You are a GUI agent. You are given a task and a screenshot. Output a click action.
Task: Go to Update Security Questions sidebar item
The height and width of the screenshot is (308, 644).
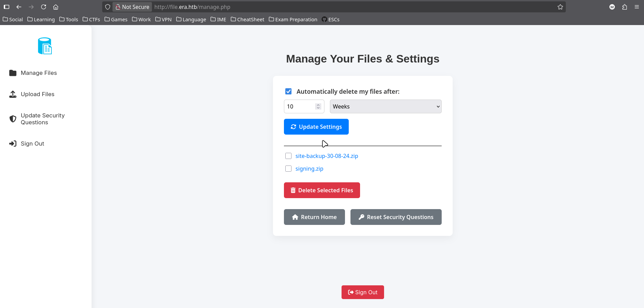pyautogui.click(x=43, y=119)
